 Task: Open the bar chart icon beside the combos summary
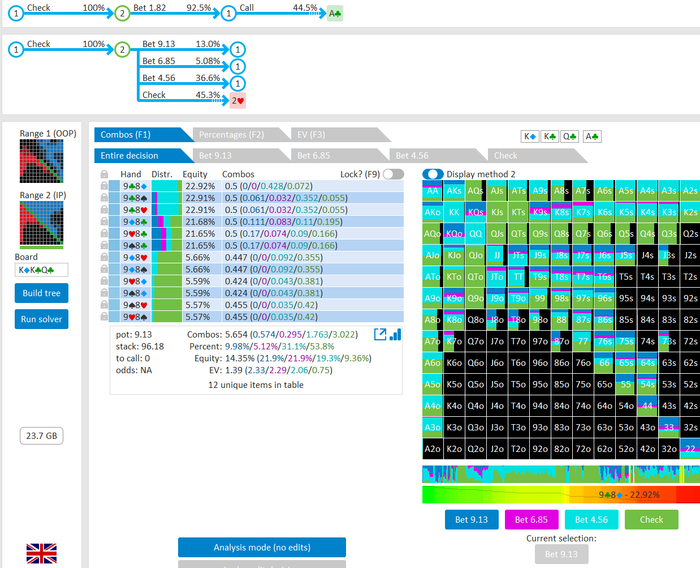[x=394, y=334]
